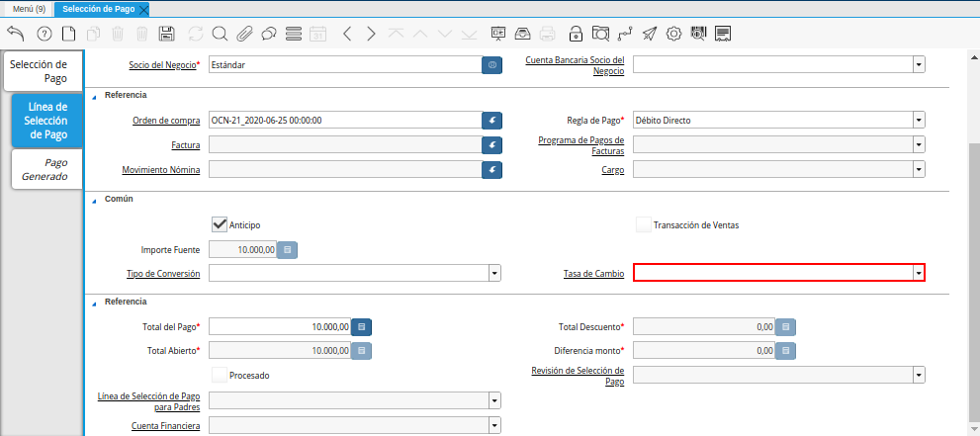Open the magnifier search icon

pos(220,34)
